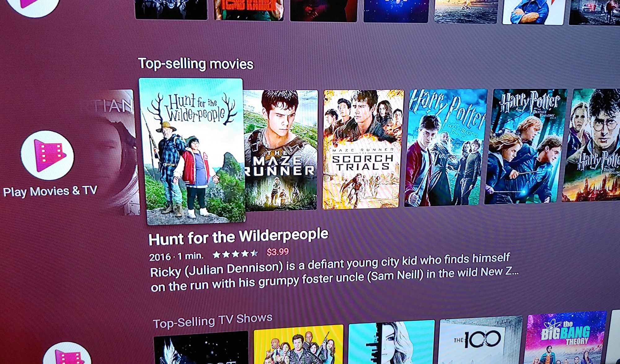Select Harry Potter Deathly Hallows Part 1 poster

click(525, 146)
